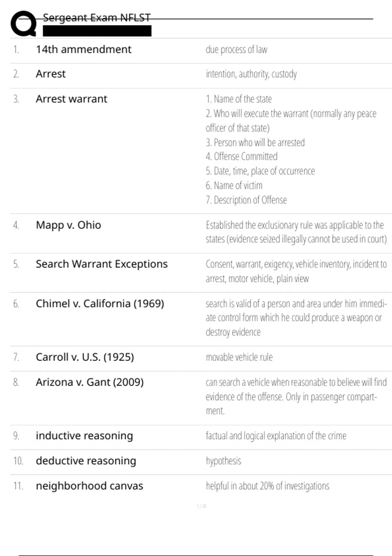Click the 'hypothesis' definition text
This screenshot has width=392, height=556.
[223, 461]
